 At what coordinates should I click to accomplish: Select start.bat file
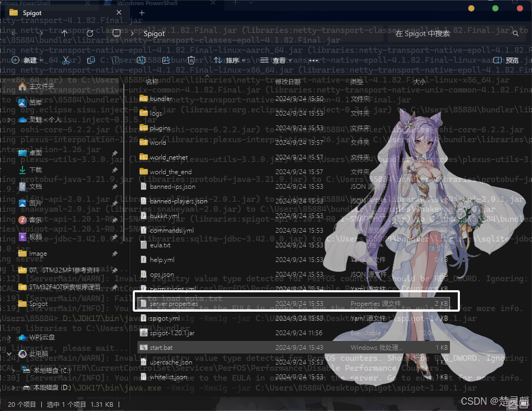[294, 348]
